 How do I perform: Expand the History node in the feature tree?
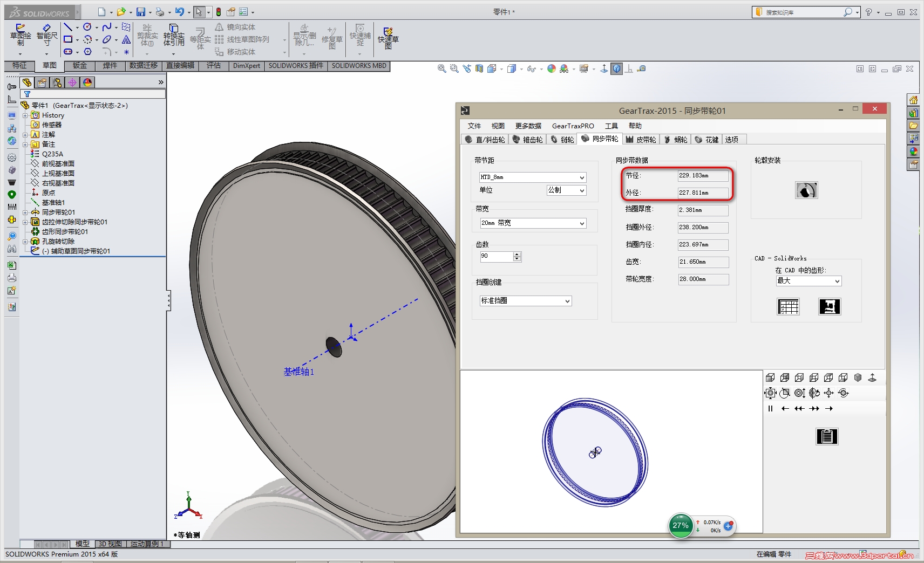coord(25,115)
